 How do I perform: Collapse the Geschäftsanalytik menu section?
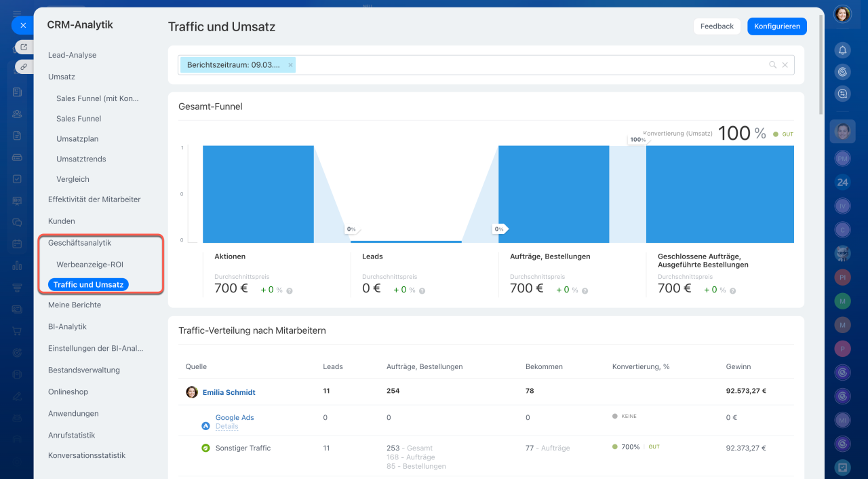[x=79, y=242]
